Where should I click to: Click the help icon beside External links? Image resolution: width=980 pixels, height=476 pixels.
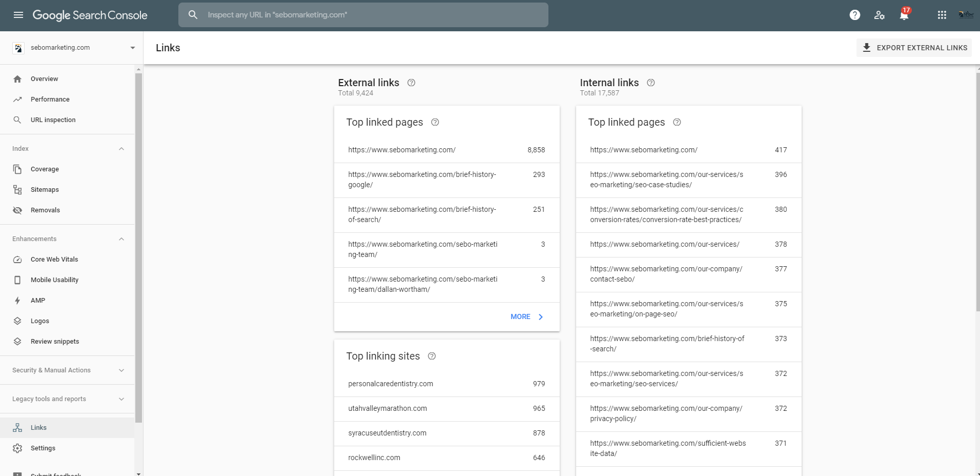(x=411, y=83)
